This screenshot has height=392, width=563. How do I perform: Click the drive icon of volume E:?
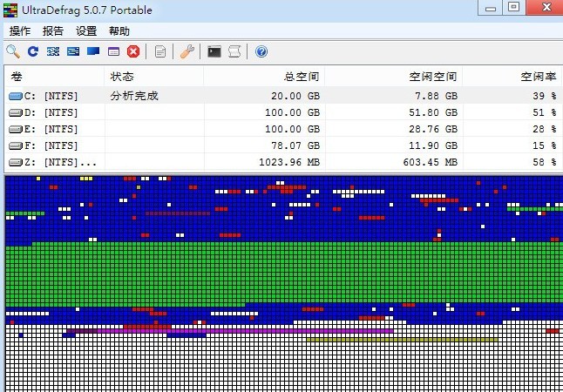click(x=16, y=129)
